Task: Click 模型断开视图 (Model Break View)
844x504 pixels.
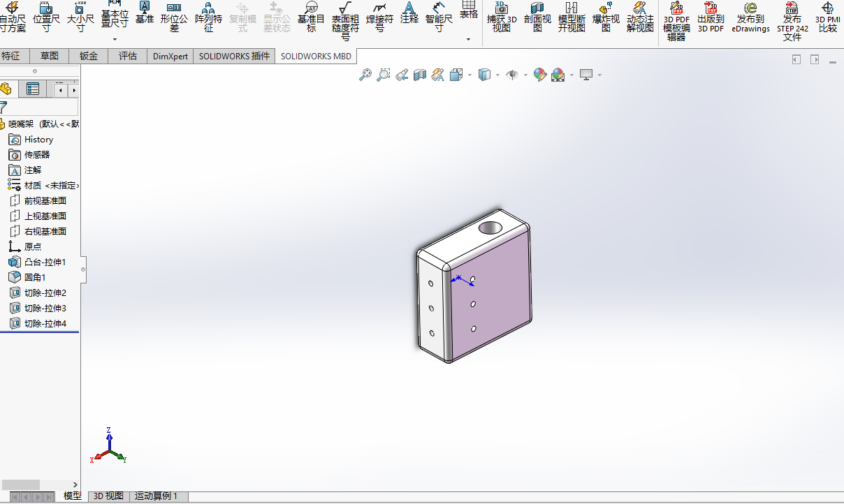Action: (572, 17)
